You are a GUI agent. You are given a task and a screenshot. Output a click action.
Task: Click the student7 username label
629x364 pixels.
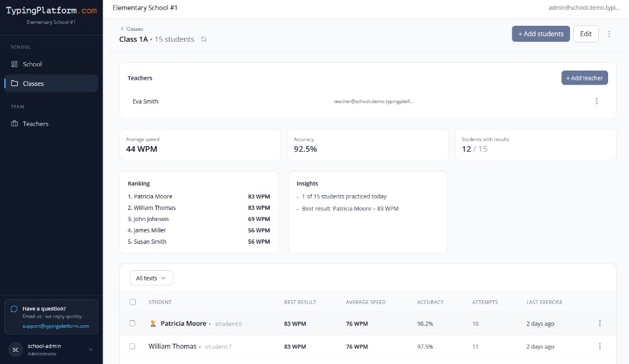[218, 347]
